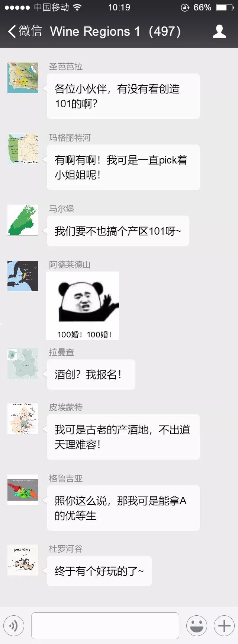
Task: Open group info via the person icon
Action: [x=219, y=31]
